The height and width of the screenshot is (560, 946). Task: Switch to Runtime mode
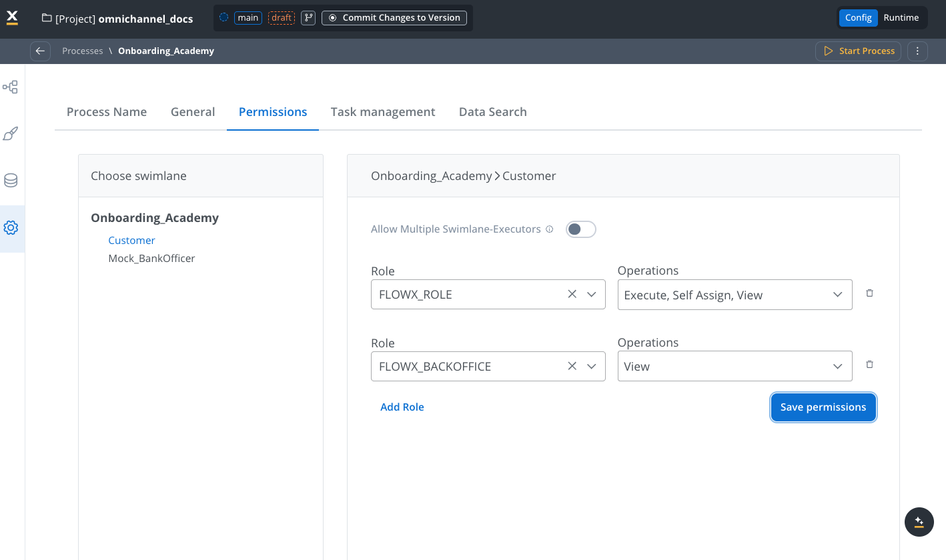coord(901,18)
